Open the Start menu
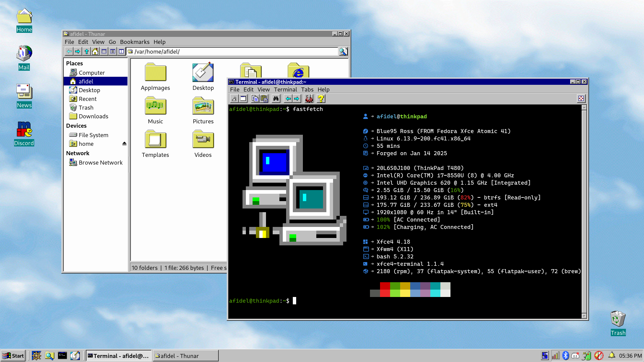The height and width of the screenshot is (362, 644). click(x=13, y=356)
